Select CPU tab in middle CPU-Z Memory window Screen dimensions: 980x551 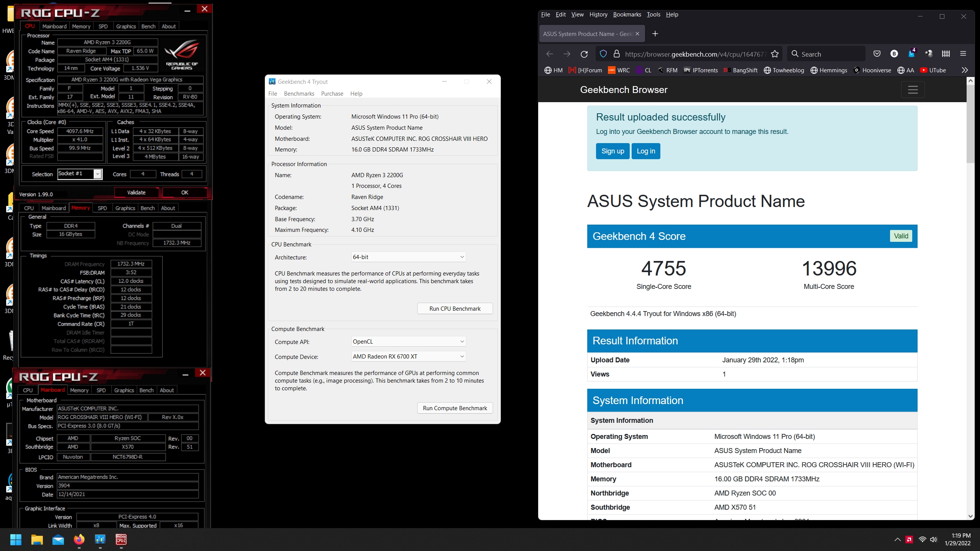(x=29, y=208)
